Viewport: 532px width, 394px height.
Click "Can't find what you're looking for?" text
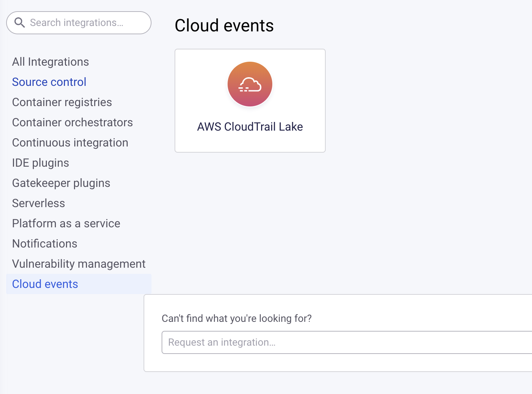(x=237, y=318)
